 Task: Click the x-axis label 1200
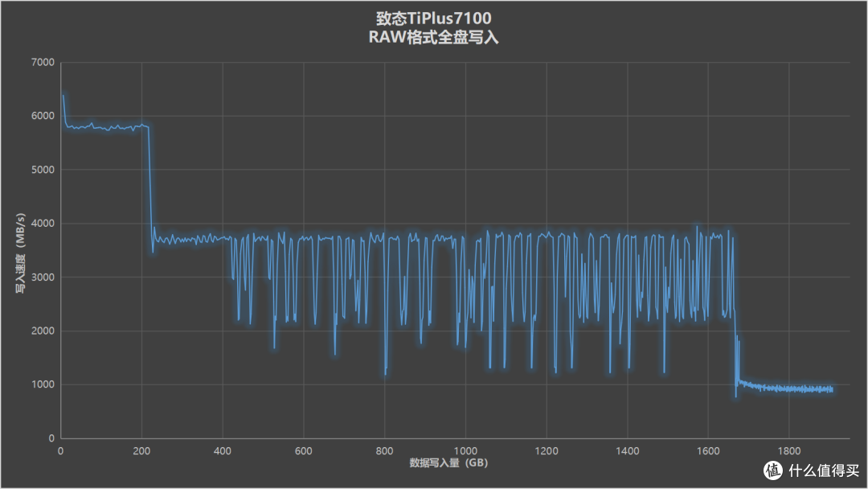[x=547, y=451]
